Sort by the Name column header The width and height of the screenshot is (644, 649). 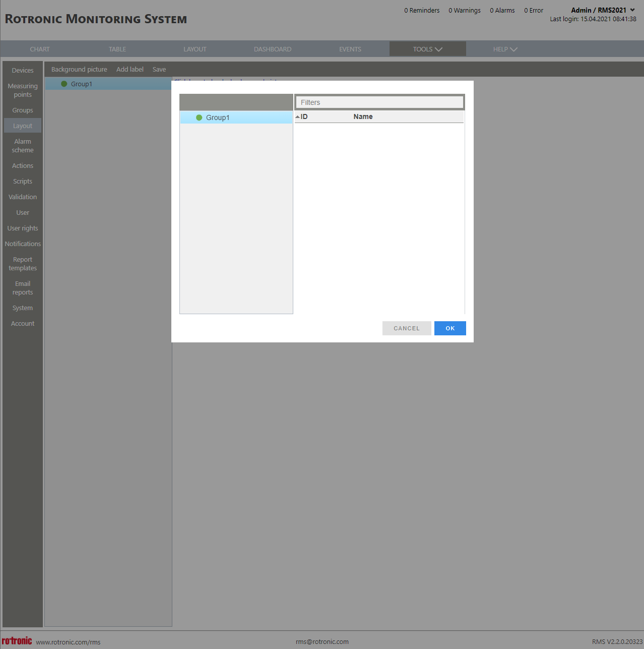tap(363, 116)
